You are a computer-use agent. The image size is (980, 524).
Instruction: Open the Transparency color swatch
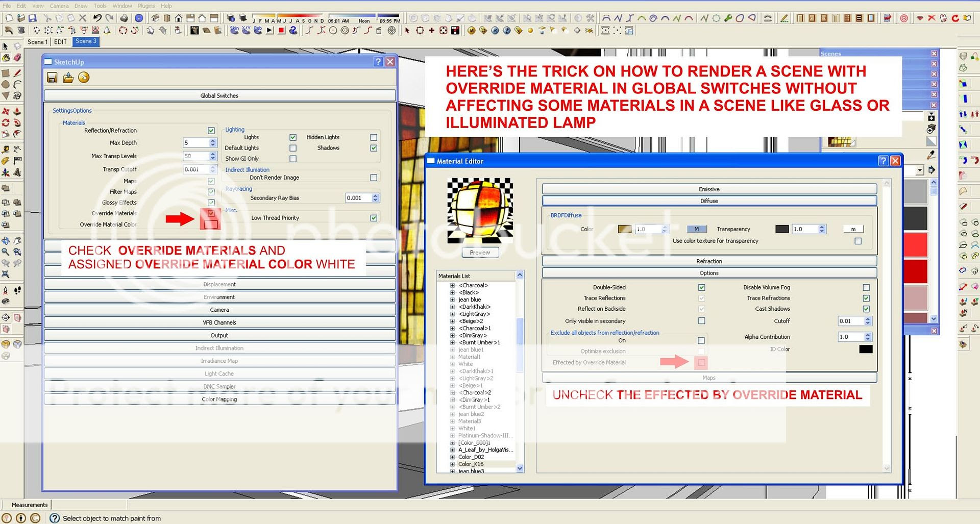(x=782, y=229)
